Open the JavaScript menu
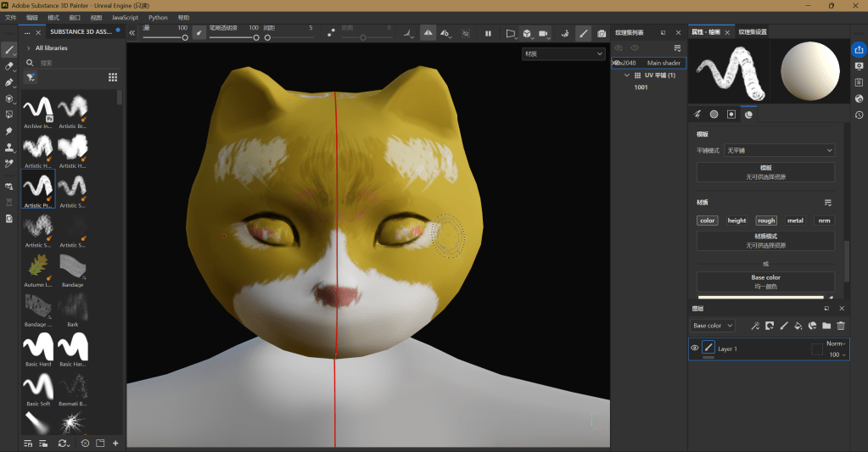Image resolution: width=868 pixels, height=452 pixels. coord(125,17)
